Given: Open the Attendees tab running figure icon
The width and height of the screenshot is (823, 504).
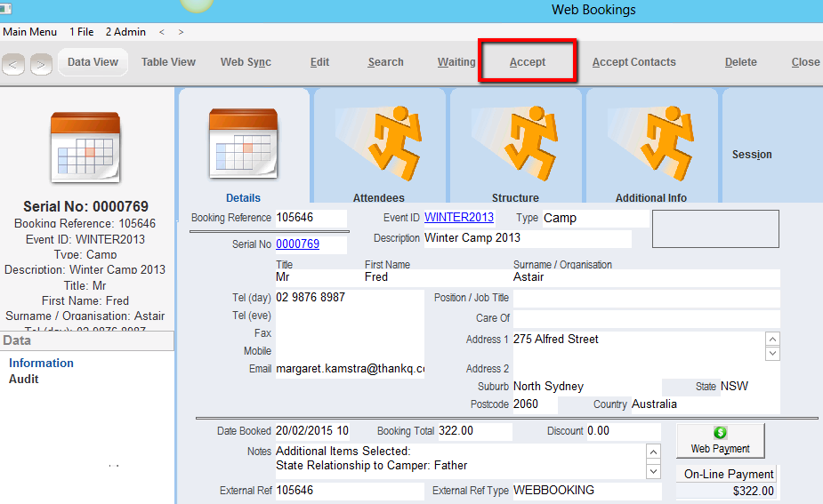Looking at the screenshot, I should (380, 142).
